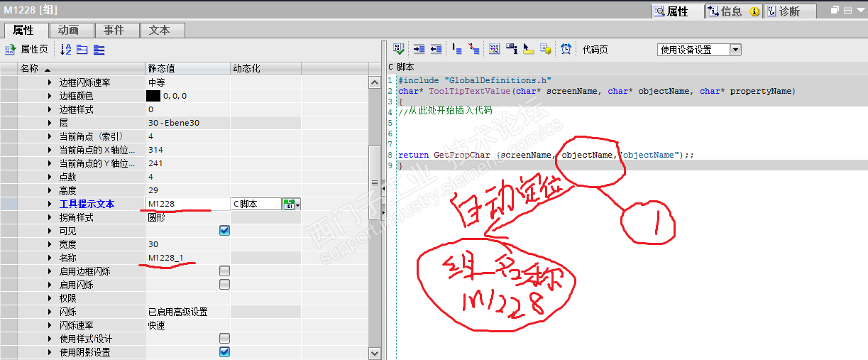This screenshot has height=360, width=868.
Task: Open the colored grid selection dialog icon
Action: click(494, 49)
